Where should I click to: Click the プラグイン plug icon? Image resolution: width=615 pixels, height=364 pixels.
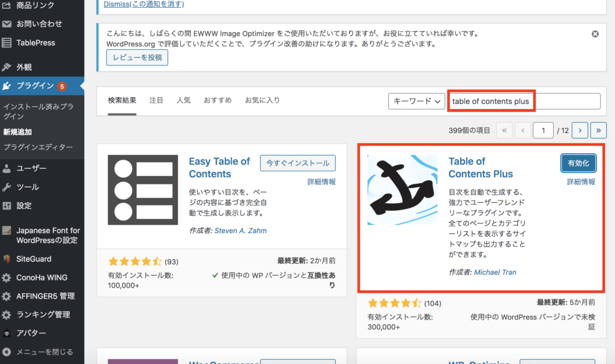(7, 86)
